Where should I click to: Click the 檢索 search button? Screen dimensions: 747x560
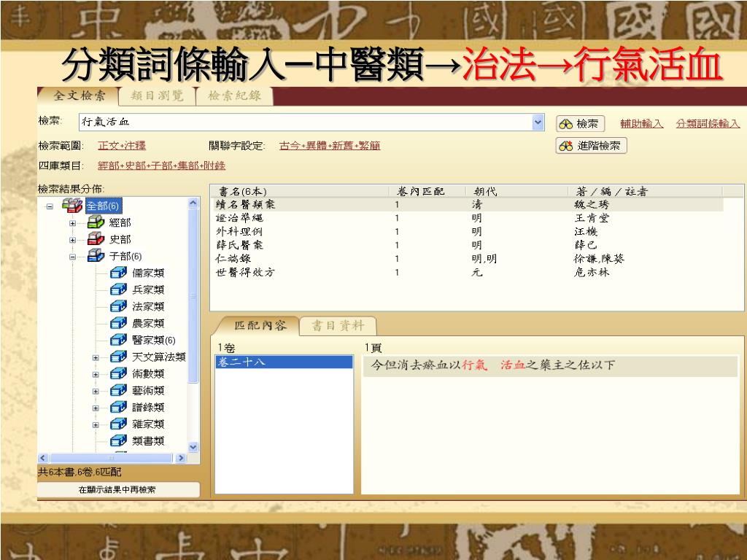[580, 124]
